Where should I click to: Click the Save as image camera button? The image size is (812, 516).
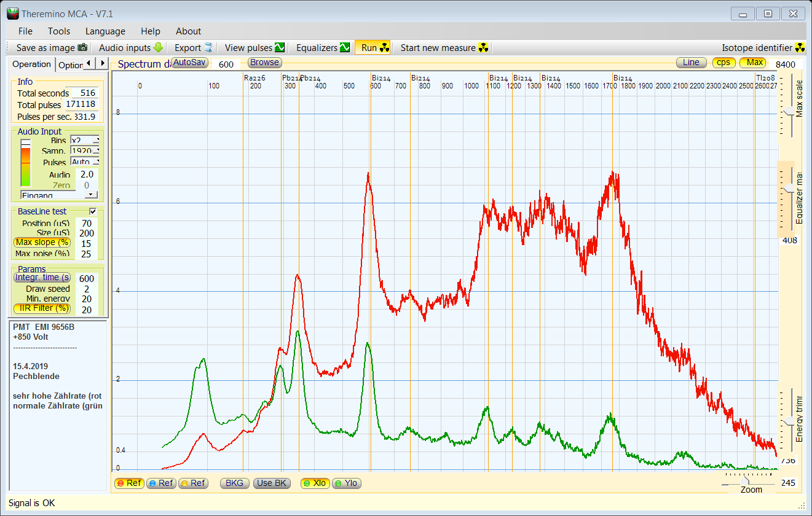point(52,48)
